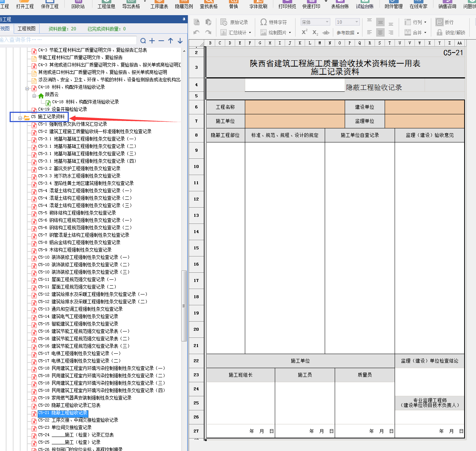The width and height of the screenshot is (476, 451).
Task: Select C5-20 隐蔽工程验收记录汇总表
Action: (69, 405)
